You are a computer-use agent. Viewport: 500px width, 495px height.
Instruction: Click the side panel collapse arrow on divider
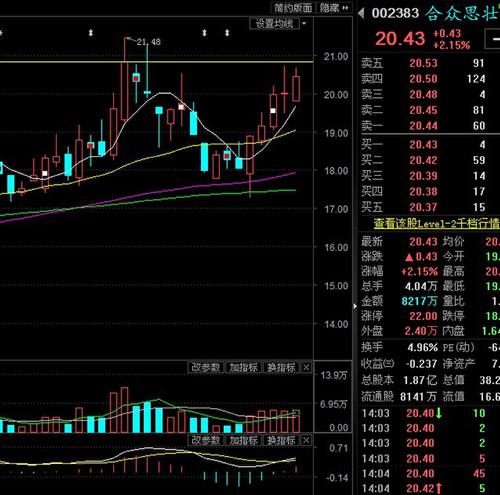355,306
